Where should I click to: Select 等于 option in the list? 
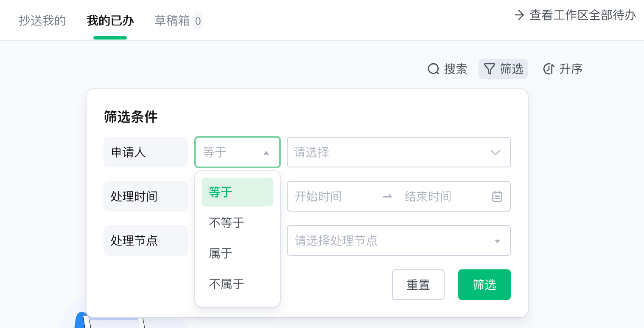(238, 192)
